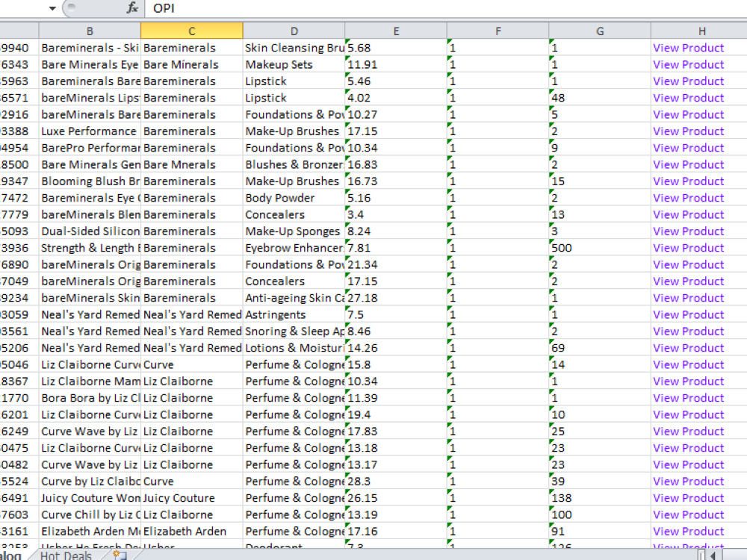Viewport: 747px width, 560px height.
Task: Select the 'Makeup Sets' category cell
Action: [x=294, y=64]
